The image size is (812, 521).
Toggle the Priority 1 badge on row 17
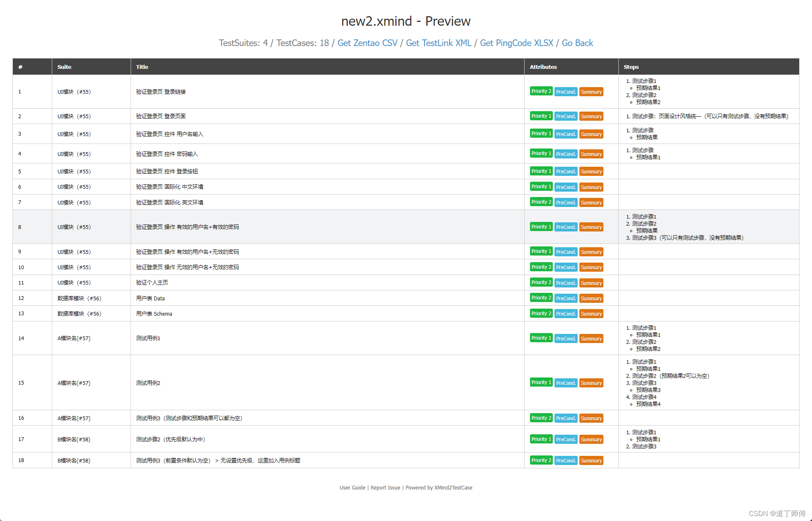(541, 439)
